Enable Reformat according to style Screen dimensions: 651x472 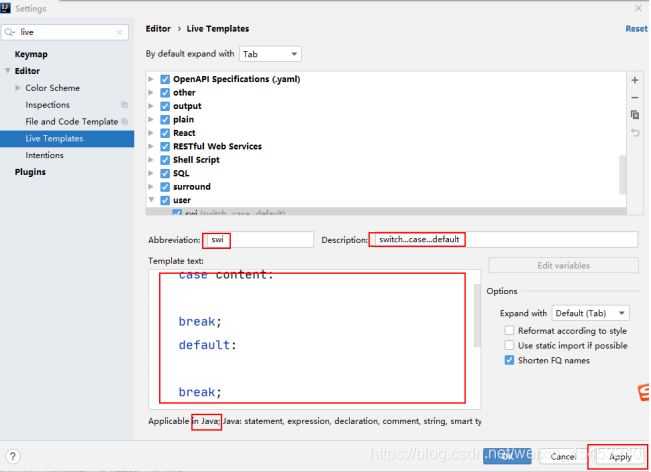(509, 330)
